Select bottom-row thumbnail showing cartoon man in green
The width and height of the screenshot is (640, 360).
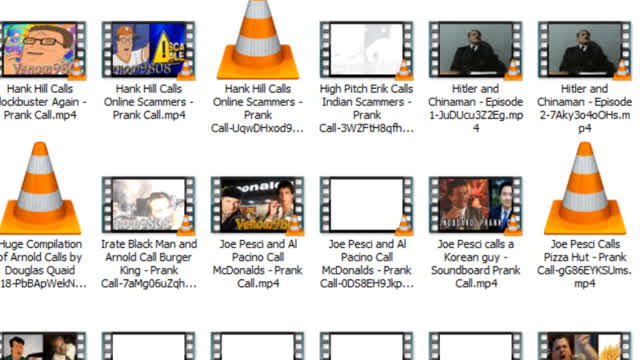(42, 346)
